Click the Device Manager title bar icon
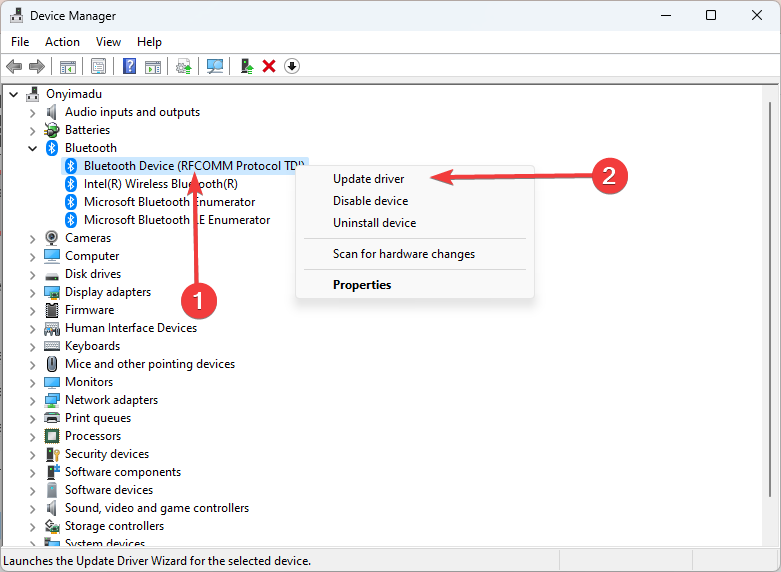 tap(16, 15)
